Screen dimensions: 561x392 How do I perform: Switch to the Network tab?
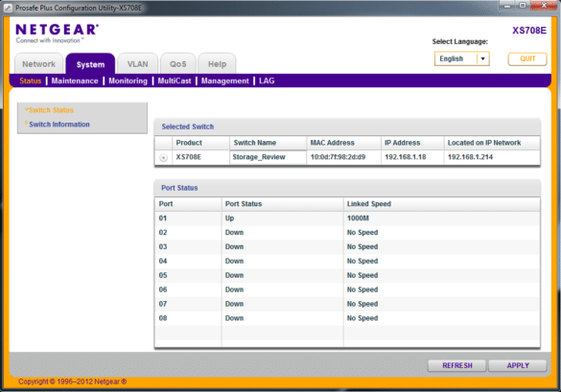(38, 64)
